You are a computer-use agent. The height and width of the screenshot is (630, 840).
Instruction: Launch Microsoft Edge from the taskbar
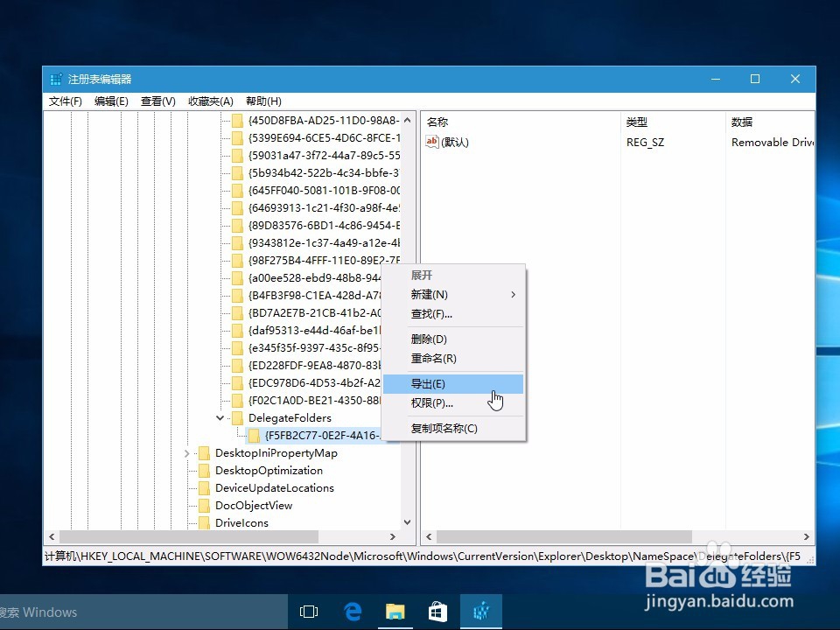[352, 612]
